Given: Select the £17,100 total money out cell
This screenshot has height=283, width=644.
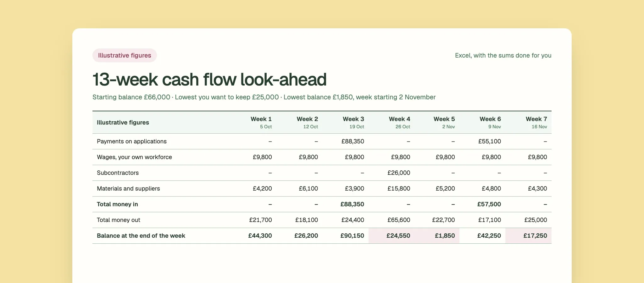Looking at the screenshot, I should coord(482,220).
